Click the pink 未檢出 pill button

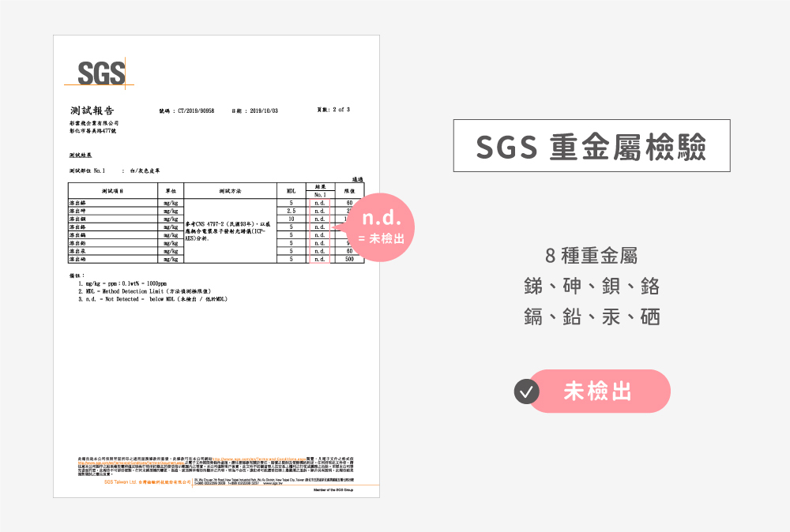pyautogui.click(x=599, y=391)
